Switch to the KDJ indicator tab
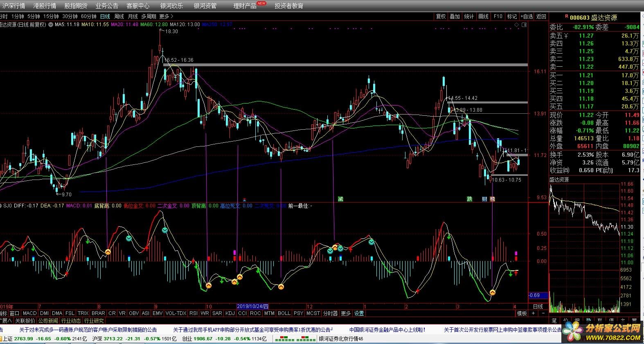This screenshot has width=644, height=344. (x=230, y=313)
